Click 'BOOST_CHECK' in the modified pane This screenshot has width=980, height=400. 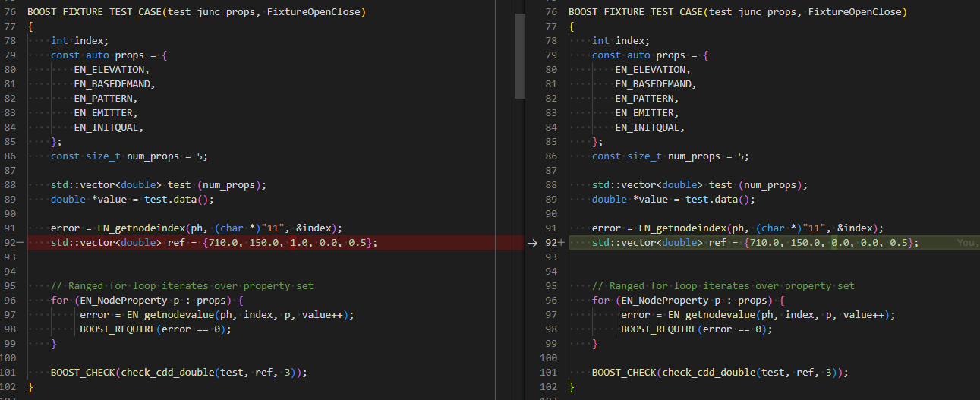click(624, 373)
